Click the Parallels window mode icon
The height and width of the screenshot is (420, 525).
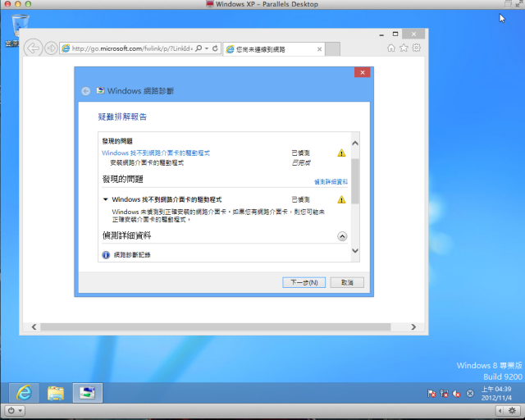[509, 4]
